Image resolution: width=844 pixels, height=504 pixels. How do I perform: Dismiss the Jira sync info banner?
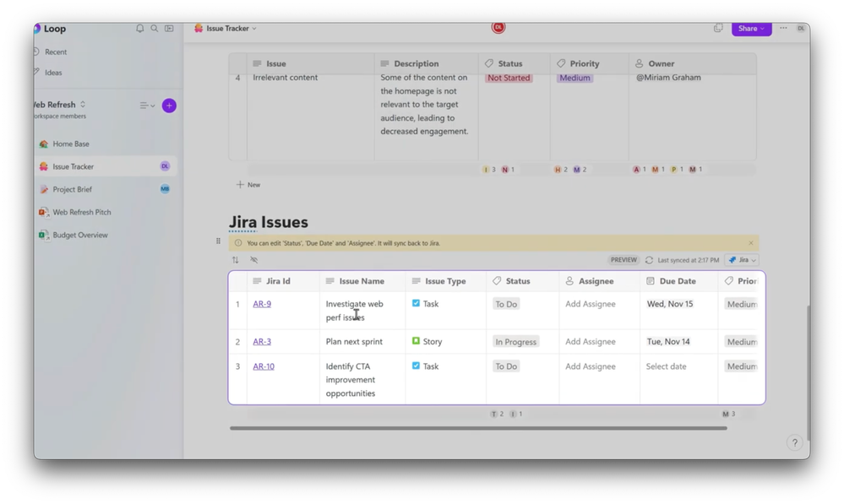(x=751, y=243)
